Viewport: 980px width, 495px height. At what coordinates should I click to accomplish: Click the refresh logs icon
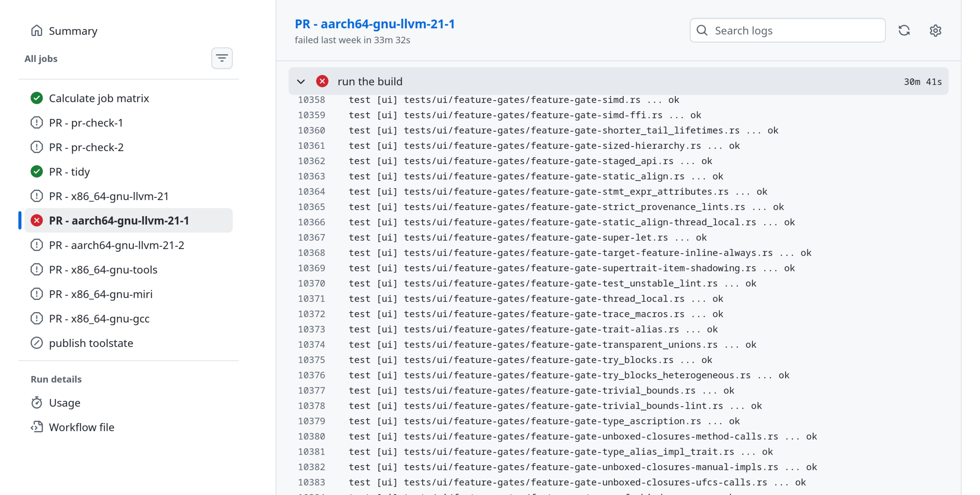tap(904, 31)
